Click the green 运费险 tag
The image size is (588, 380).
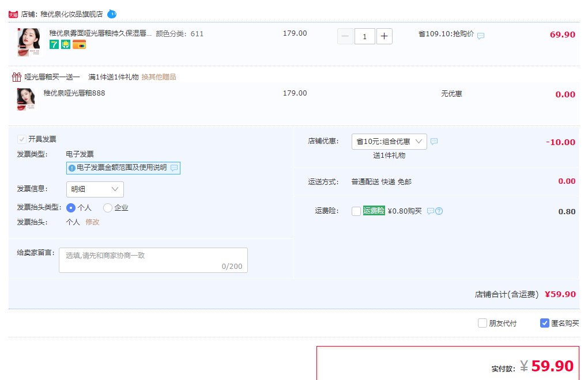click(x=374, y=211)
